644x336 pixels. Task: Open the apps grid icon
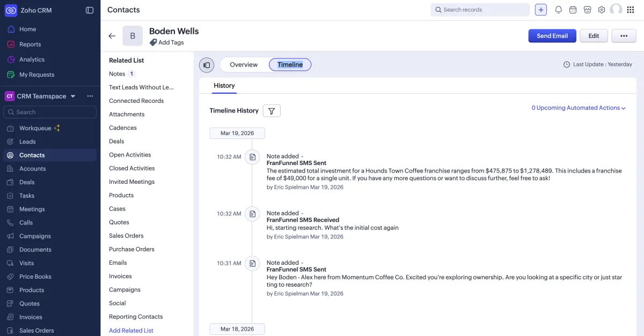coord(631,9)
